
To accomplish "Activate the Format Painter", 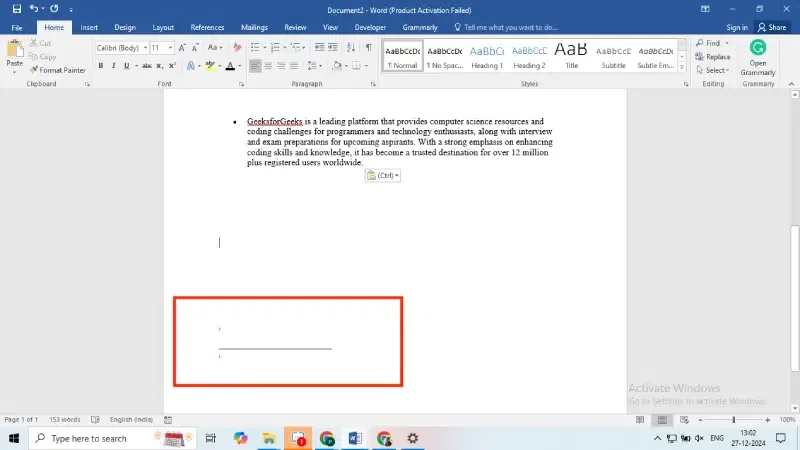I will tap(58, 70).
